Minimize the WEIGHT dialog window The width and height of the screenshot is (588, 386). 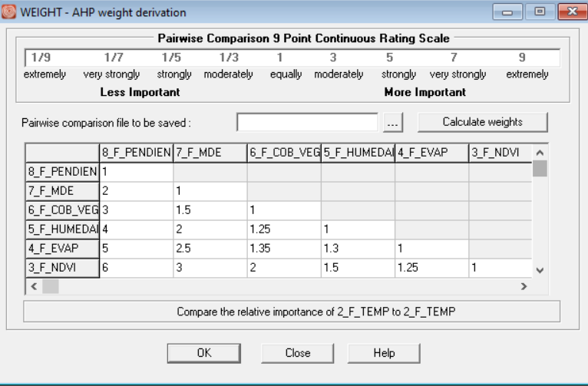(510, 13)
